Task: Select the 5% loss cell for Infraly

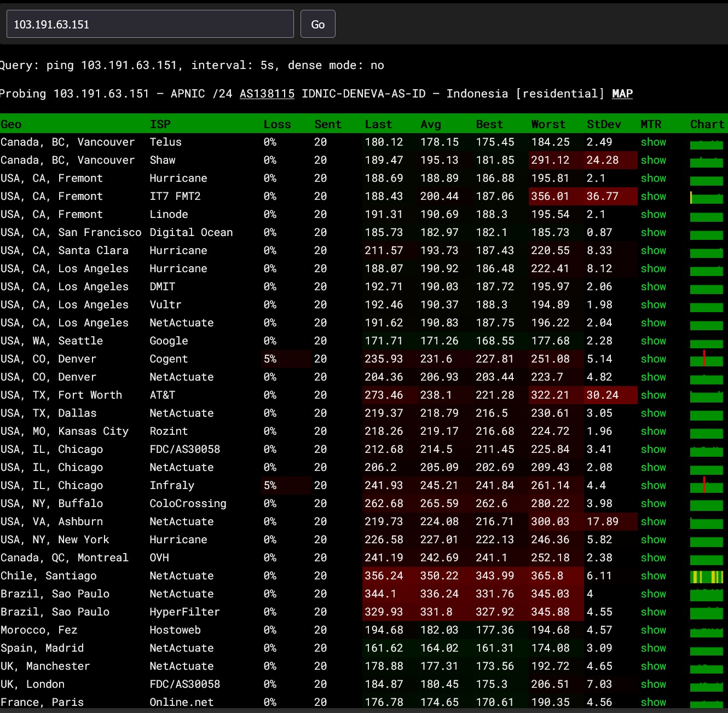Action: pos(286,485)
